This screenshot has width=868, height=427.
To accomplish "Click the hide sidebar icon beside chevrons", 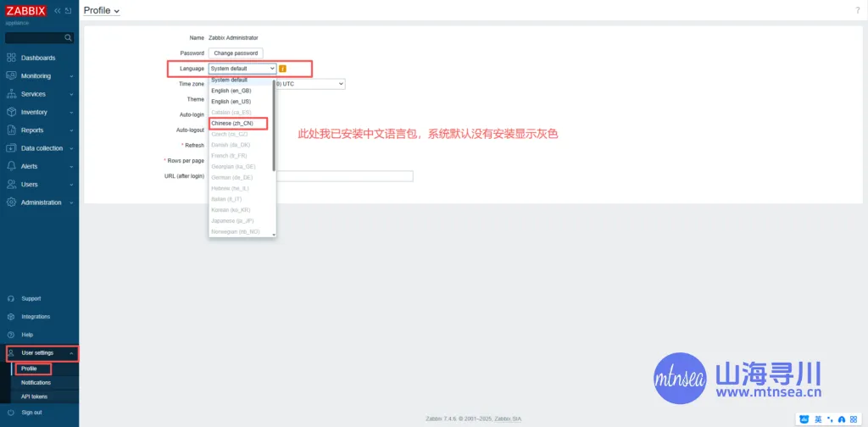I will coord(68,10).
